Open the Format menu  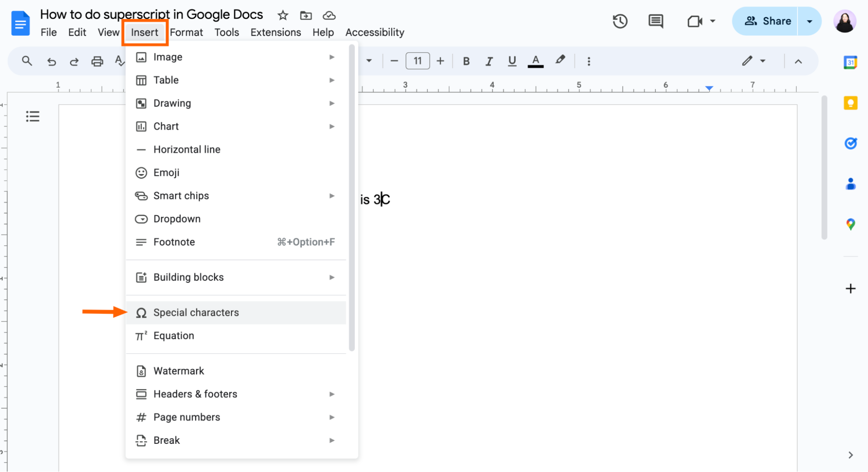click(x=186, y=32)
